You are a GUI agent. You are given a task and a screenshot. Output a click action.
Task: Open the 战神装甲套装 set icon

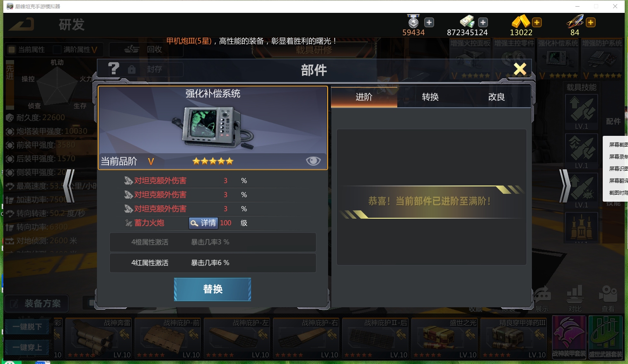[569, 337]
